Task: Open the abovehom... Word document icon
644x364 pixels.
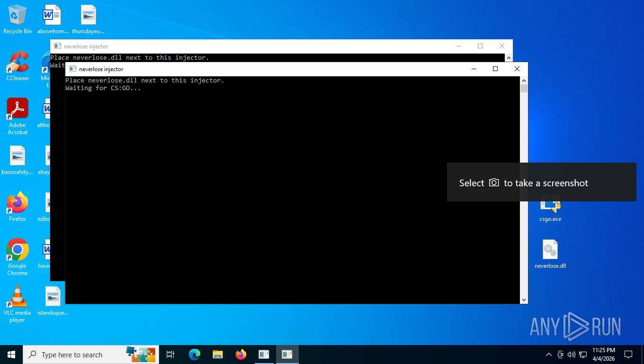Action: tap(53, 20)
